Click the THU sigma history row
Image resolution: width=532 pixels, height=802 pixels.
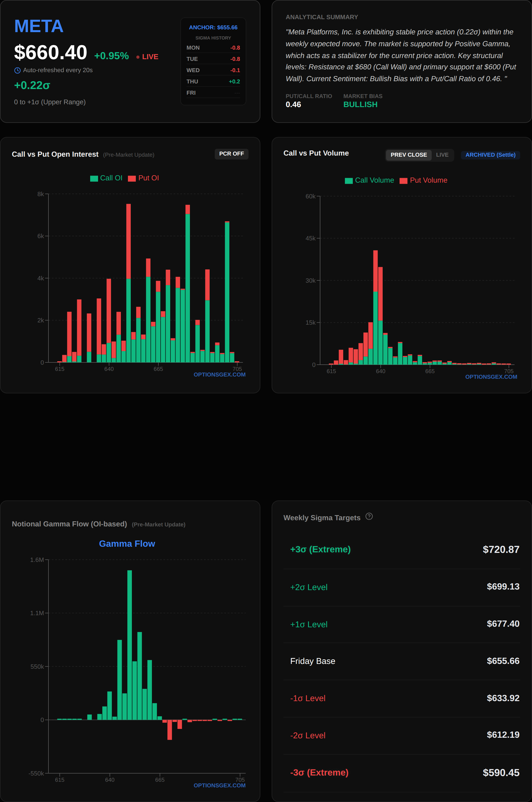pos(213,81)
